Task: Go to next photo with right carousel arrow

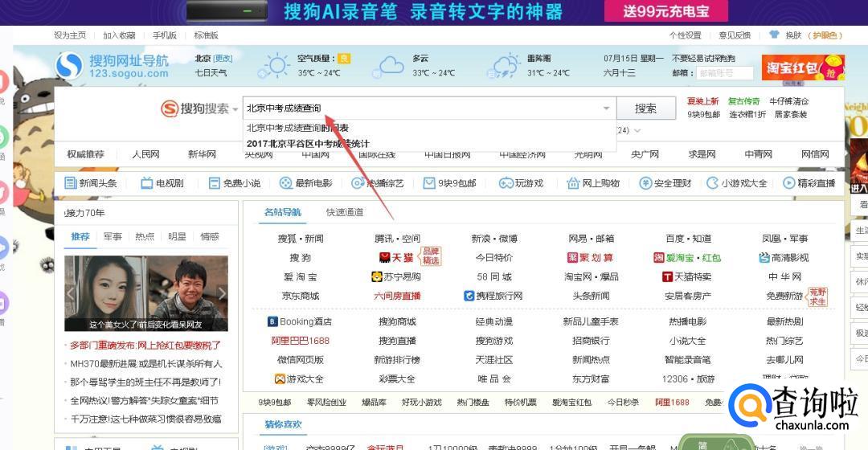Action: pos(223,293)
